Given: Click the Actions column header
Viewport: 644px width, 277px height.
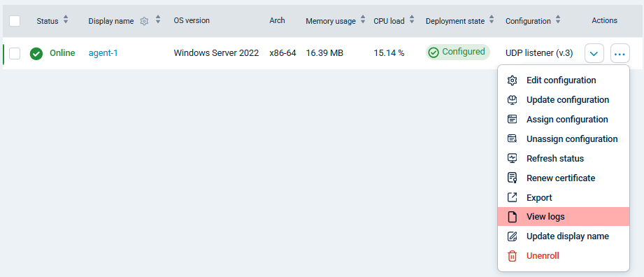Looking at the screenshot, I should pyautogui.click(x=605, y=20).
